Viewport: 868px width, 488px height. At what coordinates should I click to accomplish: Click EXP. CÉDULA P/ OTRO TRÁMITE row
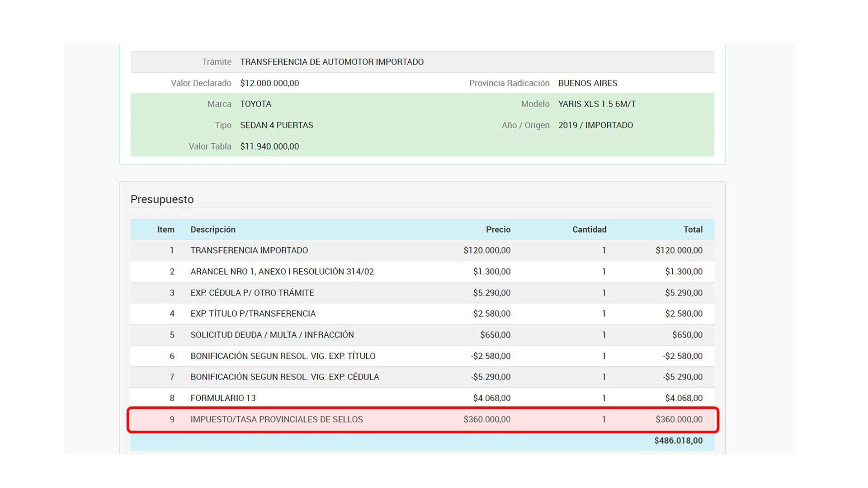click(252, 293)
